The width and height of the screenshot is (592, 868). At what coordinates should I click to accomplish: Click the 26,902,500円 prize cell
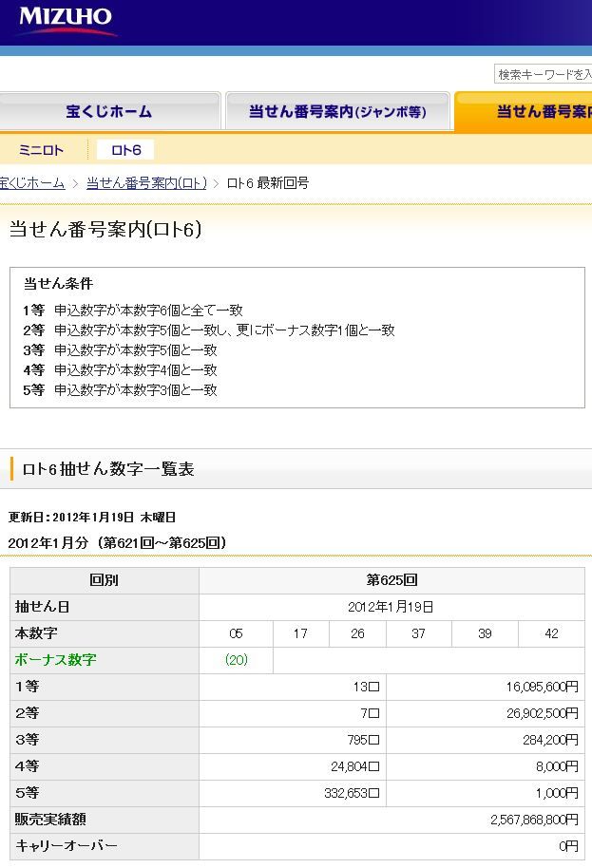click(x=486, y=713)
